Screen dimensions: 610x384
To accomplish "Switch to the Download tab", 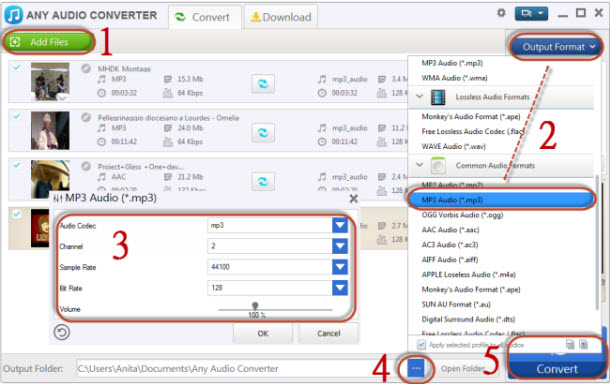I will pos(281,17).
